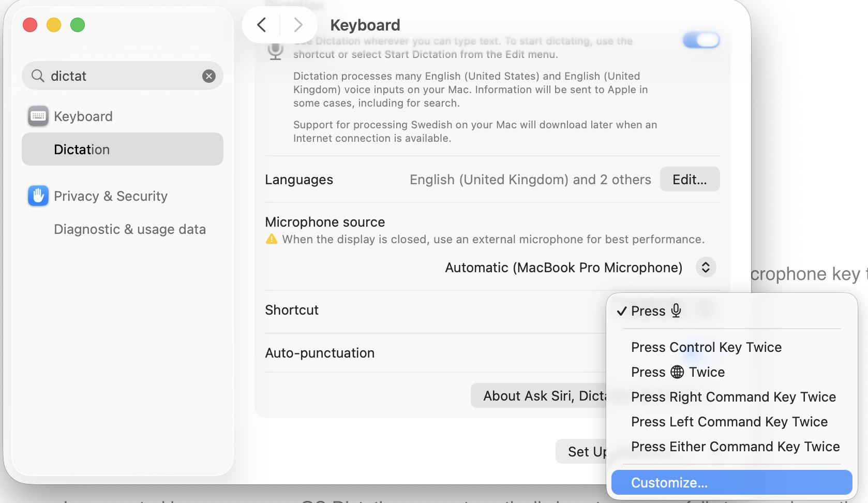868x503 pixels.
Task: Choose Press Right Command Key Twice
Action: click(732, 397)
